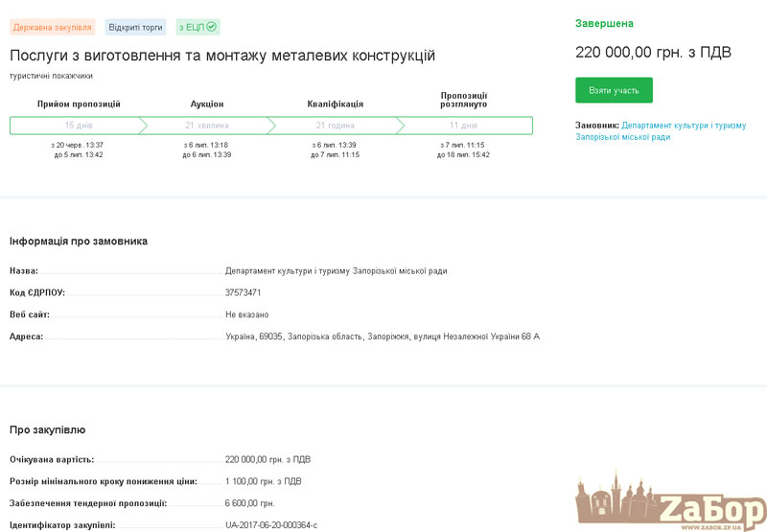Screen dimensions: 767x532
Task: Click the status text 'Завершена'
Action: pyautogui.click(x=604, y=23)
